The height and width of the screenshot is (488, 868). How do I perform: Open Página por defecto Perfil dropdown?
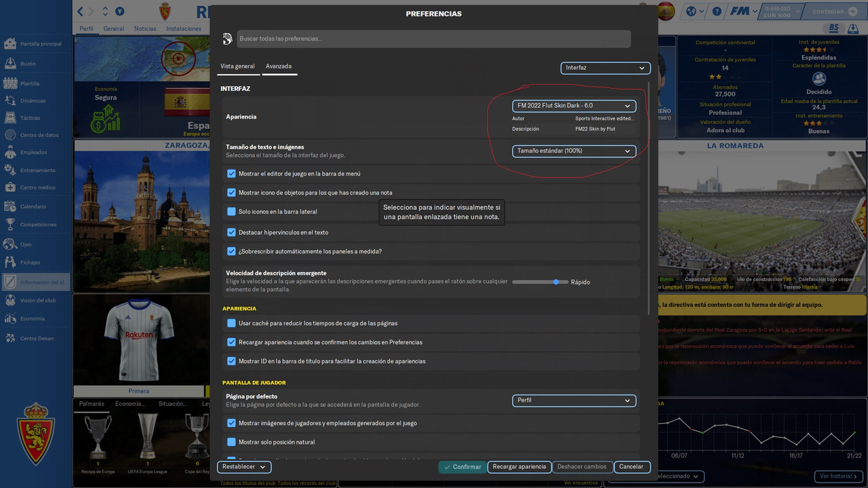point(574,401)
